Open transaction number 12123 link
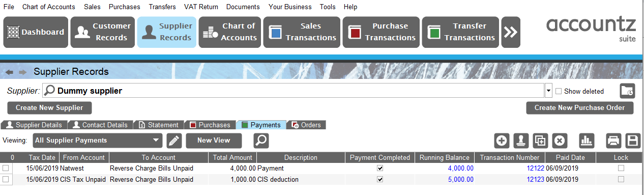The width and height of the screenshot is (644, 195). click(535, 179)
